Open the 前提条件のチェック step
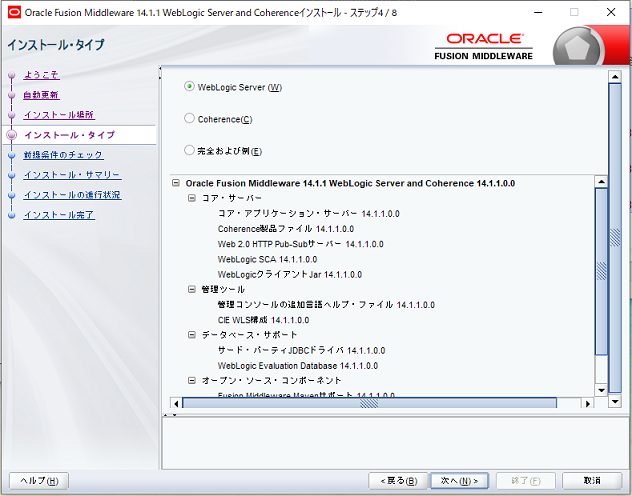The width and height of the screenshot is (632, 496). [x=63, y=155]
